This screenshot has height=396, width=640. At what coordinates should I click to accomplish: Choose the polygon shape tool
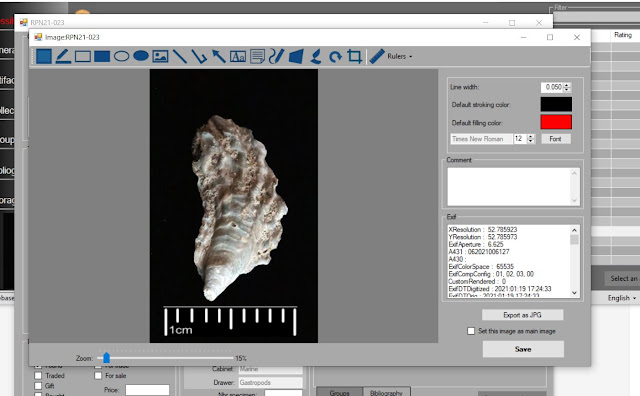coord(296,56)
